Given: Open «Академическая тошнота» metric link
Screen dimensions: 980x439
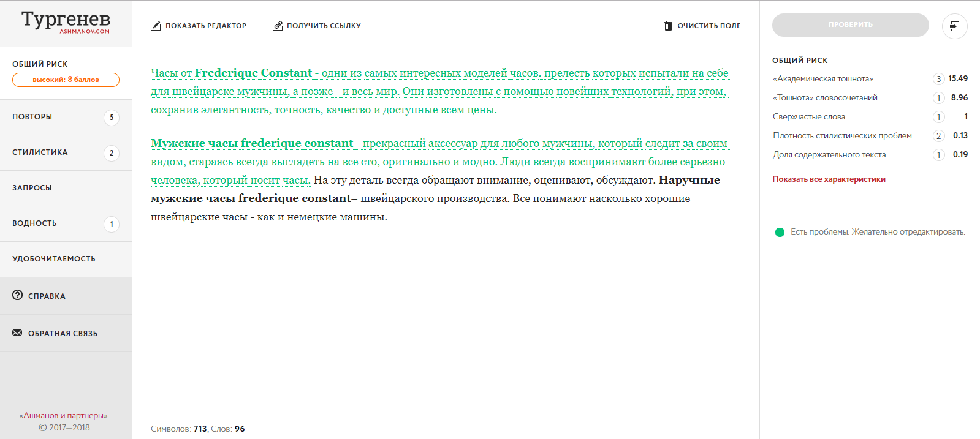Looking at the screenshot, I should (x=822, y=79).
